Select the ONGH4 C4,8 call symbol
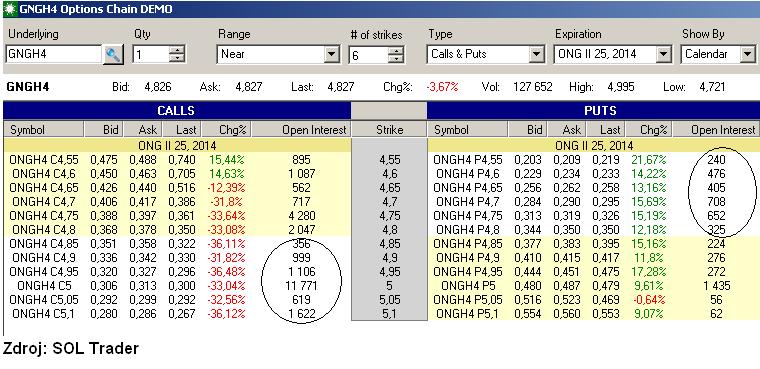This screenshot has width=760, height=369. (x=43, y=230)
